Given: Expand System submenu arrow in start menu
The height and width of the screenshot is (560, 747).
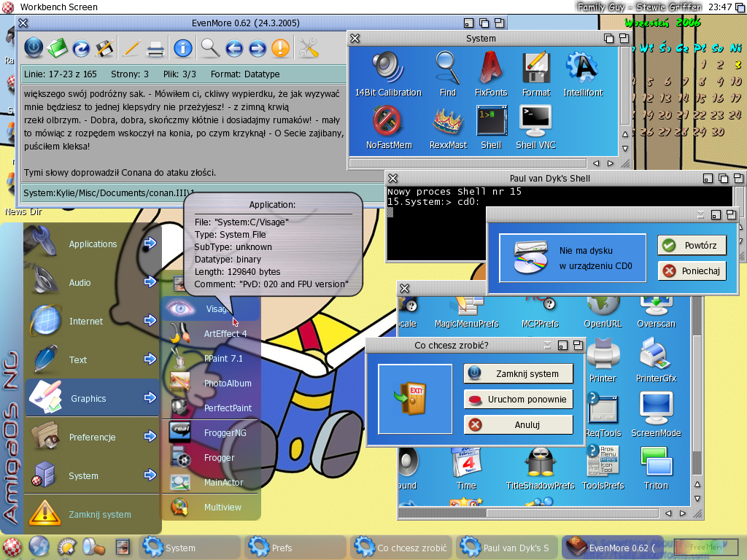Looking at the screenshot, I should click(x=150, y=475).
